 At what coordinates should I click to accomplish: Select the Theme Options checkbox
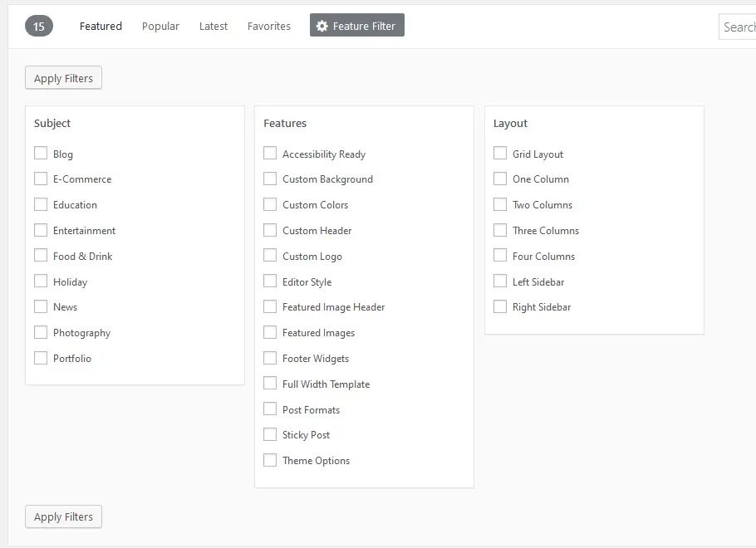[270, 460]
